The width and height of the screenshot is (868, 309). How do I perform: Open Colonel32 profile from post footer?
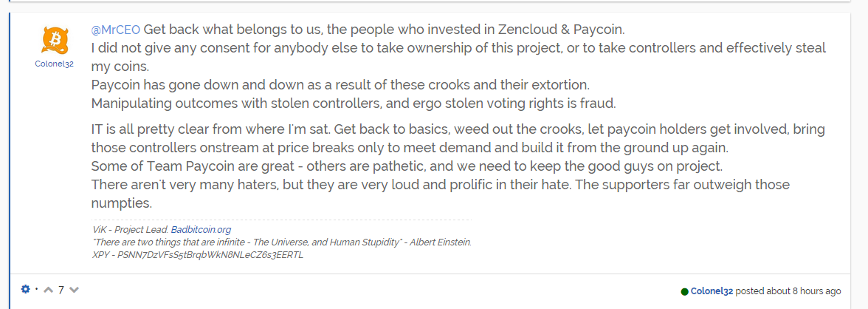(x=712, y=291)
